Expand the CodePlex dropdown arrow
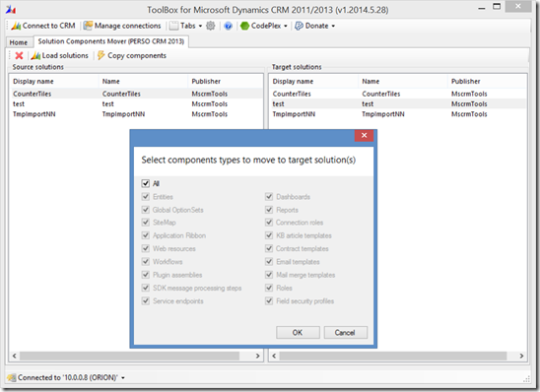 coord(286,26)
